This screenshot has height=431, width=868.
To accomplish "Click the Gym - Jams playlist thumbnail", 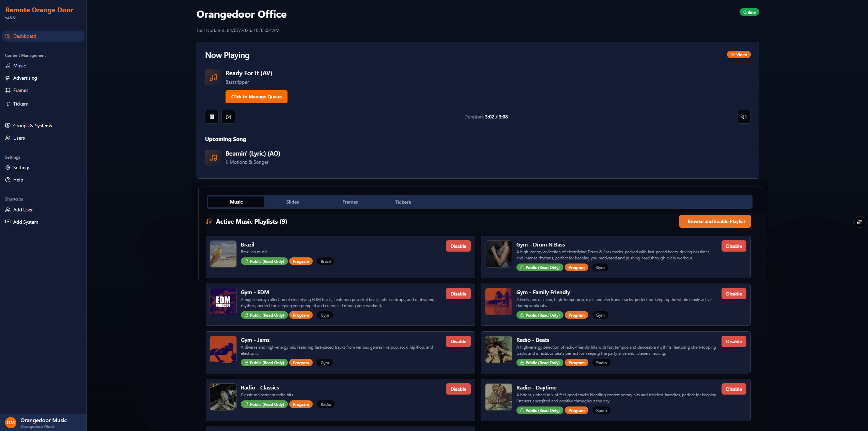I will click(223, 349).
